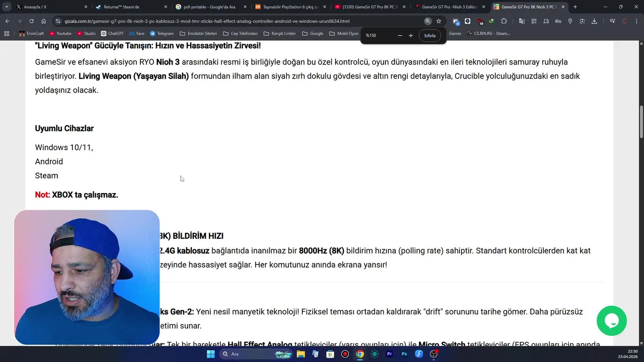Image resolution: width=644 pixels, height=362 pixels.
Task: Click the '8000Hz (8K)' bold text
Action: coord(321,250)
